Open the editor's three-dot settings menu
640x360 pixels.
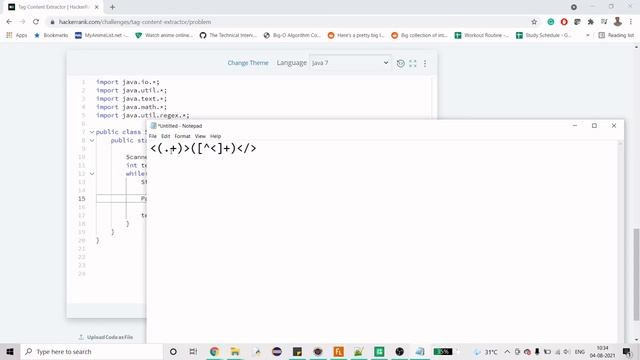pyautogui.click(x=425, y=63)
